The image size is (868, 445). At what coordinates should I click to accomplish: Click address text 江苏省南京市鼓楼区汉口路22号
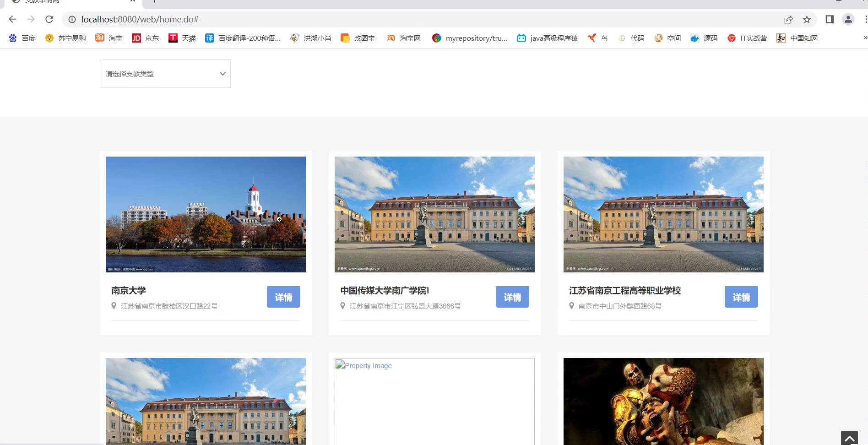click(169, 306)
